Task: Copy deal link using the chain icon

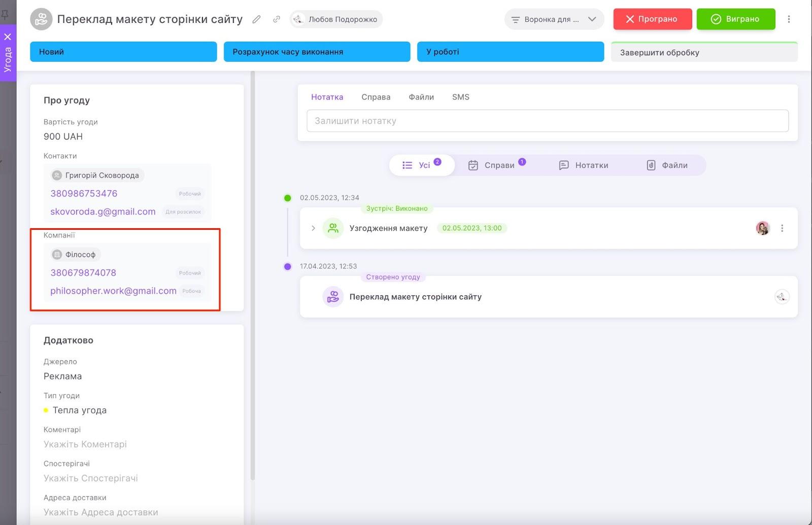Action: [x=277, y=19]
